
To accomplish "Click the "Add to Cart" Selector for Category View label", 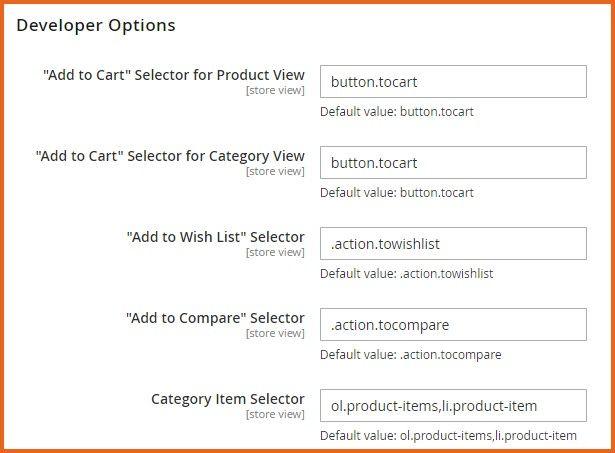I will pos(170,156).
